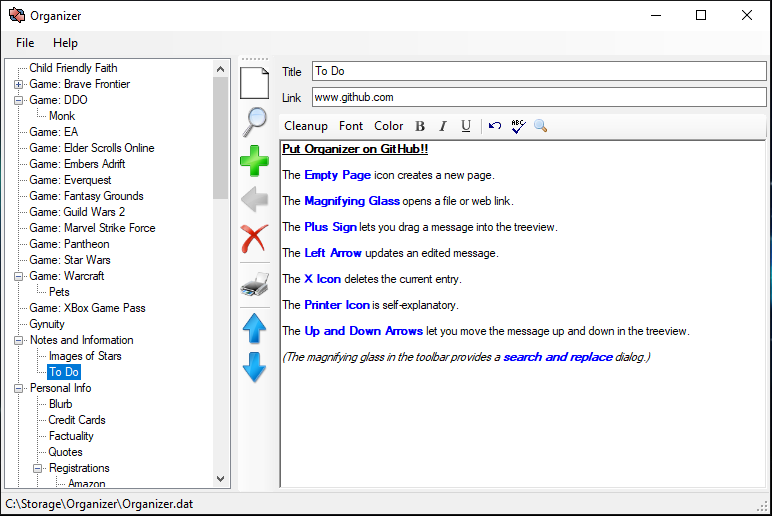Image resolution: width=772 pixels, height=516 pixels.
Task: Open search and replace toolbar magnifier
Action: point(541,126)
